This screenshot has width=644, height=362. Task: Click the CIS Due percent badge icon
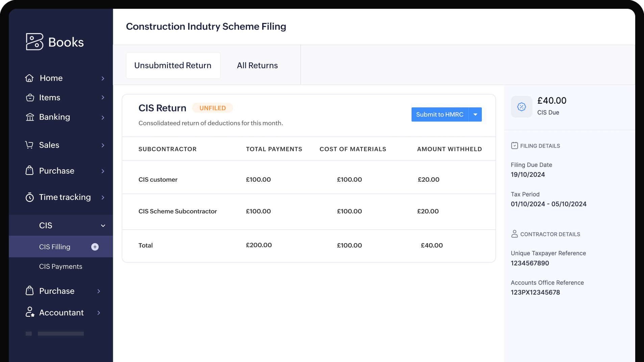(521, 107)
